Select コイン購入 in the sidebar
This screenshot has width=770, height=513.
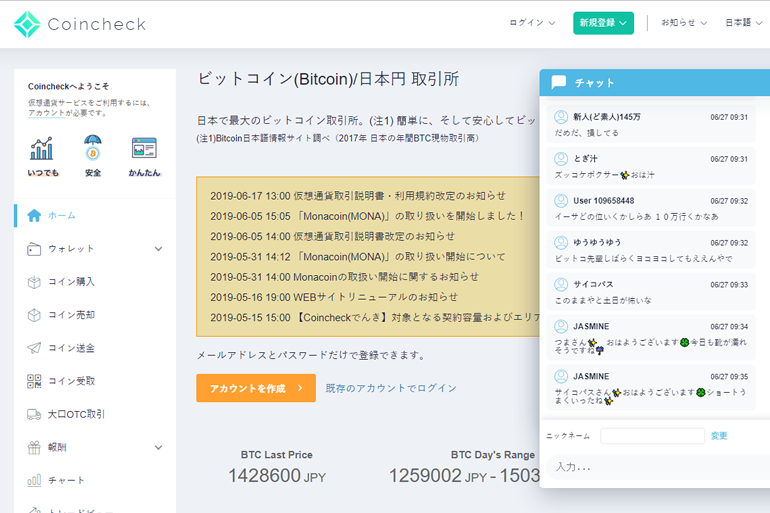(x=71, y=282)
